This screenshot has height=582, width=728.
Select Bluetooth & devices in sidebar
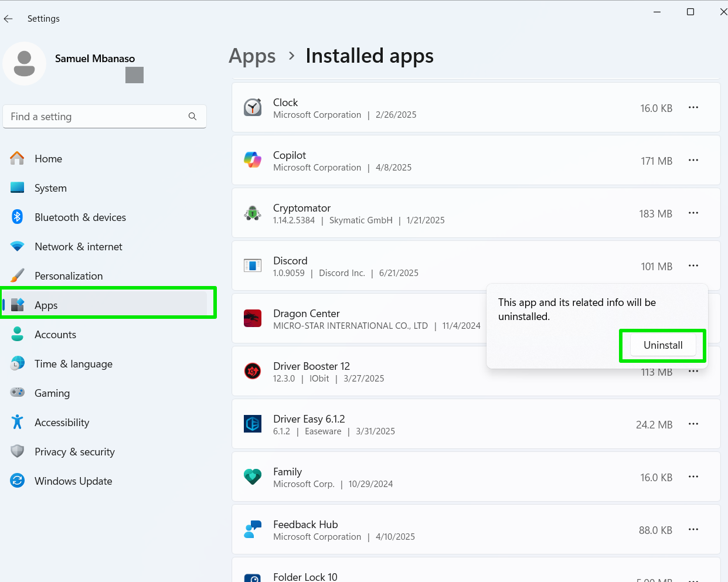[80, 217]
